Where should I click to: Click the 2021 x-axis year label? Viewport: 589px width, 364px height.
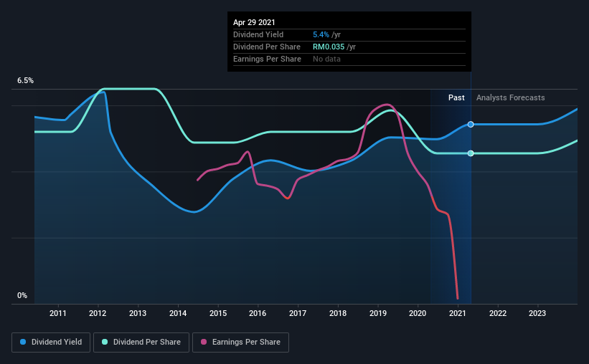click(x=458, y=313)
